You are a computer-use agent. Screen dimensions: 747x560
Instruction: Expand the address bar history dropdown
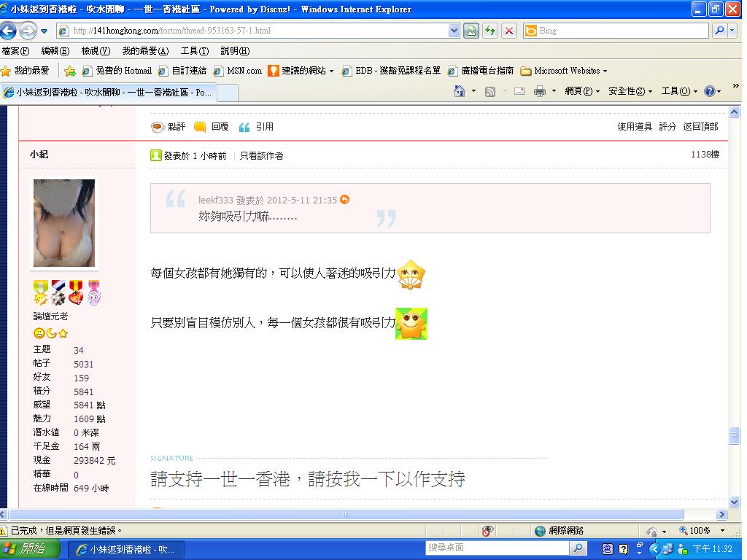click(x=454, y=31)
